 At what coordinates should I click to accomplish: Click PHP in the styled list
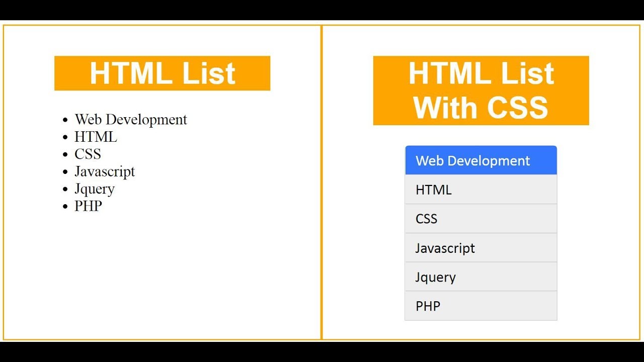(480, 306)
